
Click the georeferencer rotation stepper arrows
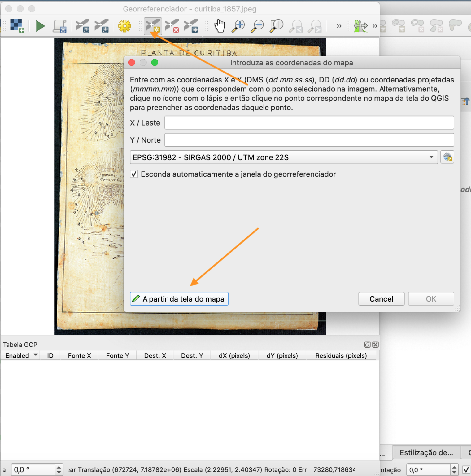(x=59, y=470)
